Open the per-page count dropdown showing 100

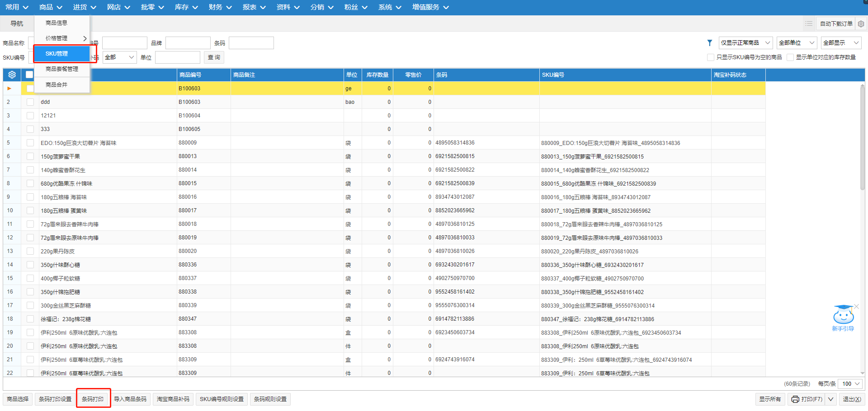coord(850,384)
